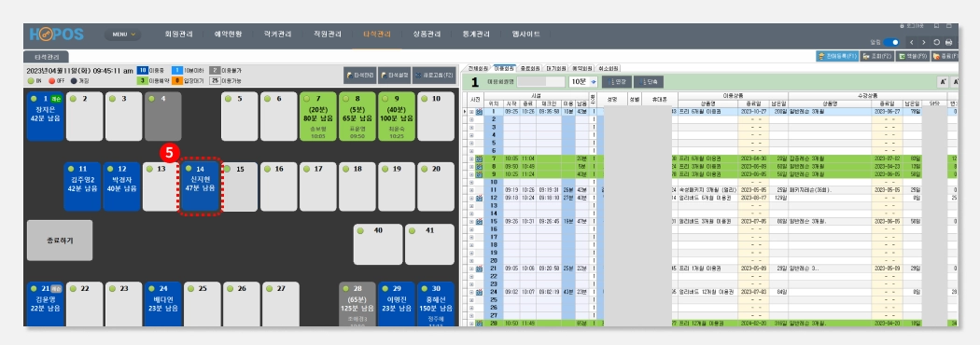The height and width of the screenshot is (345, 980).
Task: Open the 타석관리 top menu
Action: (377, 34)
